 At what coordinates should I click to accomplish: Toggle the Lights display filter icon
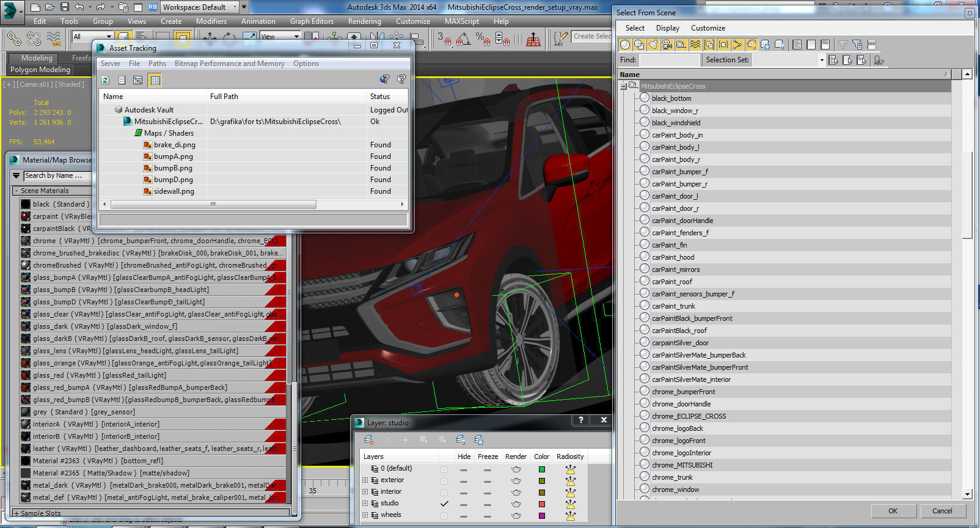coord(653,45)
